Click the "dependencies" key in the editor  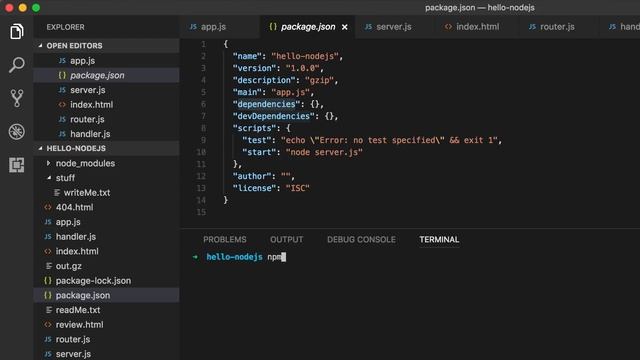(266, 104)
